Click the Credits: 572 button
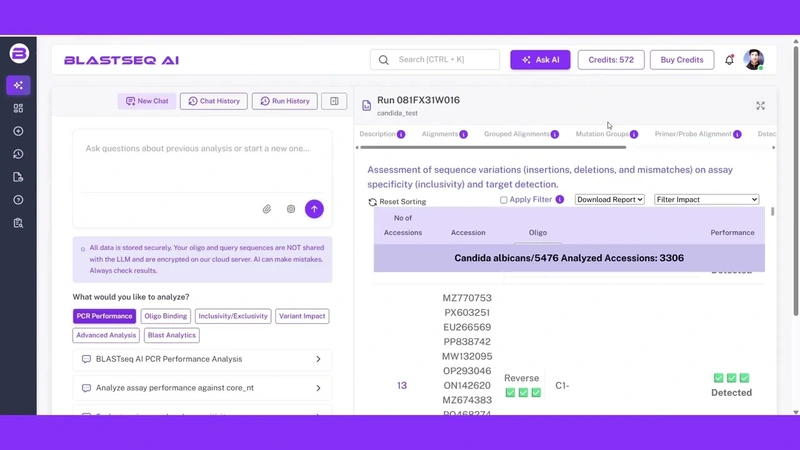 (611, 60)
